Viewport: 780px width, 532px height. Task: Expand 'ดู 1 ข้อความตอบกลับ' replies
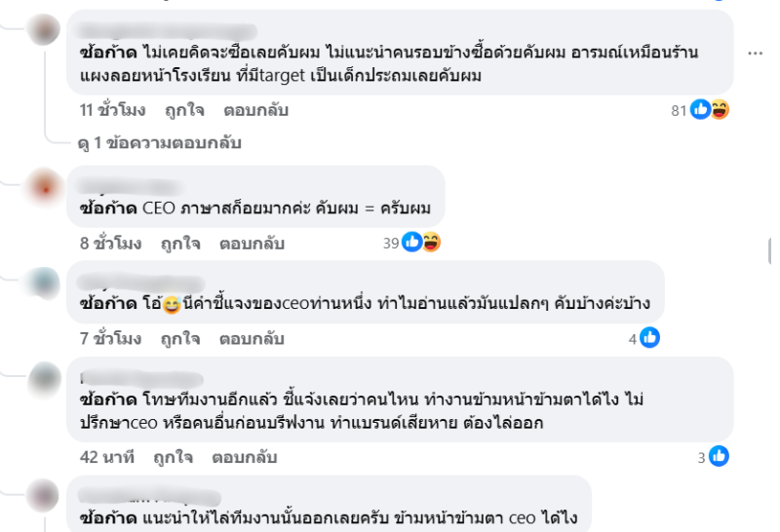(160, 143)
